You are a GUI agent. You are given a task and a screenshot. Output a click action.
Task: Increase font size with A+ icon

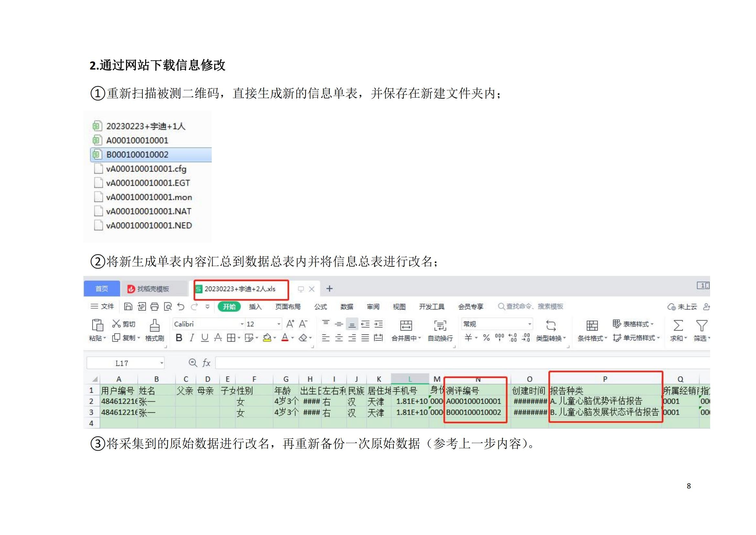tap(290, 324)
